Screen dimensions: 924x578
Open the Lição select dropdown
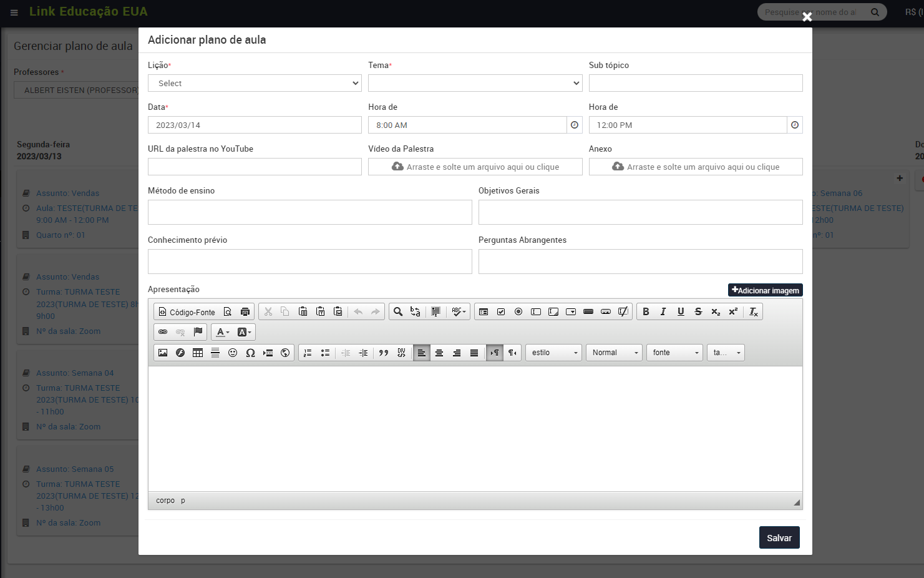click(255, 83)
